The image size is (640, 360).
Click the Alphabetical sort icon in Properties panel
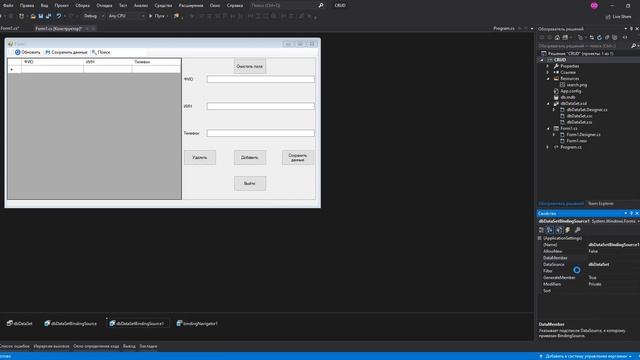pyautogui.click(x=550, y=230)
